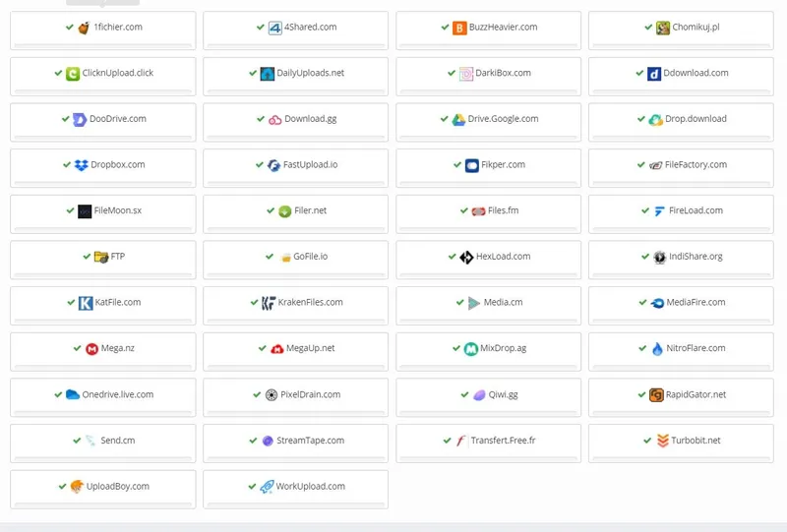Click the teal MixDrop.ag M icon
This screenshot has width=787, height=532.
[x=471, y=349]
